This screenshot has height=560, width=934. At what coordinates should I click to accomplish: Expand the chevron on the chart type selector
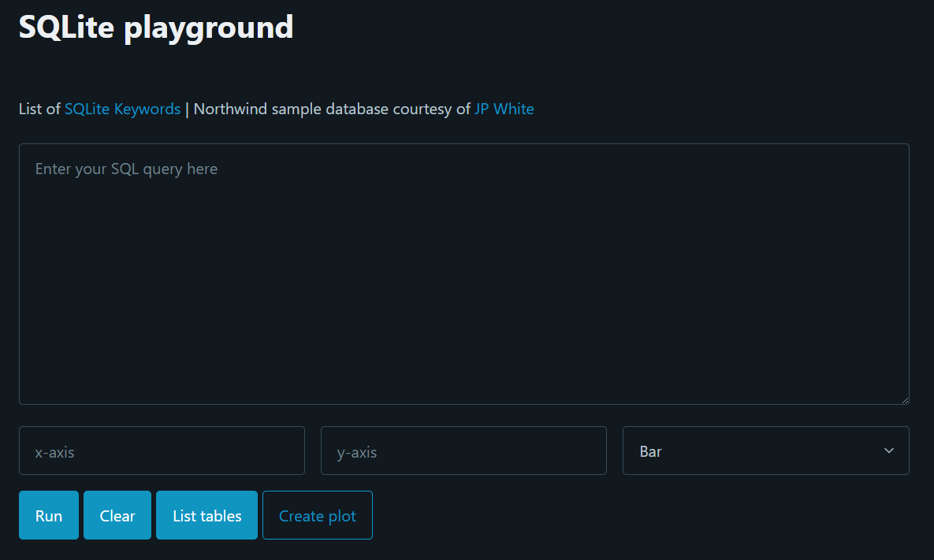click(888, 450)
